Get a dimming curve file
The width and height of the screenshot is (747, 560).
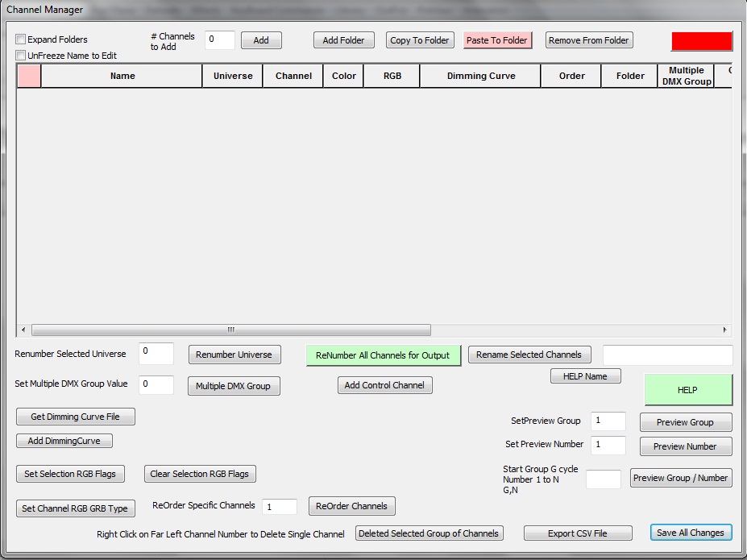click(75, 417)
